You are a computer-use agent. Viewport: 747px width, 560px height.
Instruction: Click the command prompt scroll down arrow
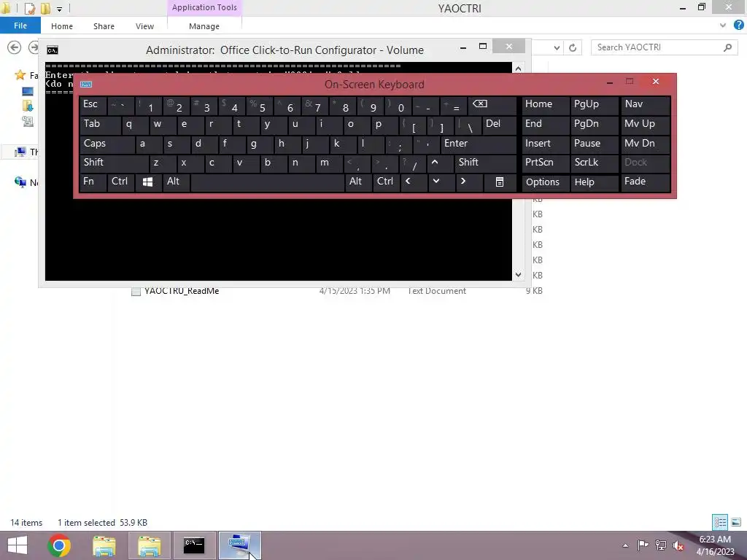pos(518,275)
